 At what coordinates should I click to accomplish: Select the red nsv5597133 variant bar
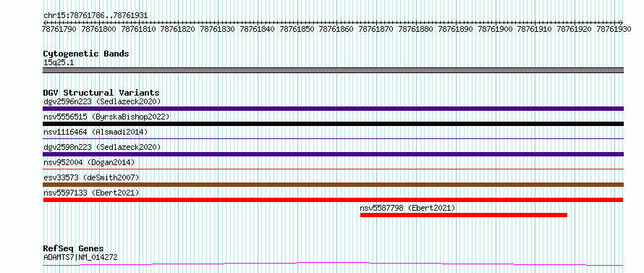click(333, 200)
